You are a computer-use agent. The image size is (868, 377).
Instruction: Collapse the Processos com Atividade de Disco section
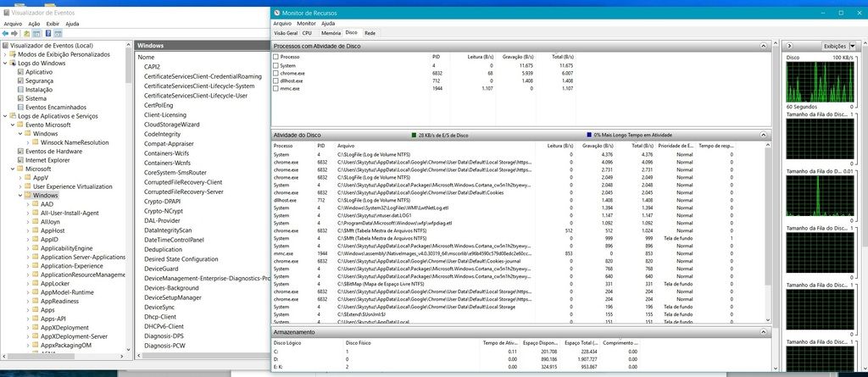coord(765,44)
